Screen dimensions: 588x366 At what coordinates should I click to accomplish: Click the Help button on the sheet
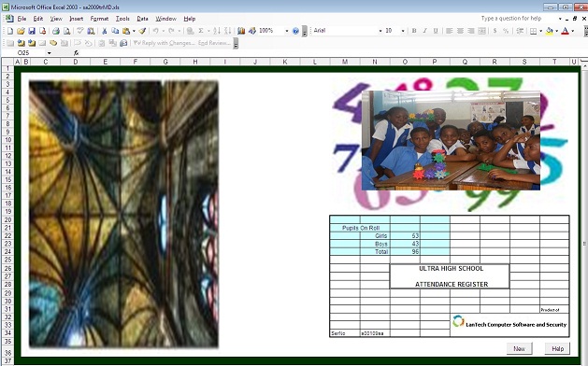(x=557, y=348)
